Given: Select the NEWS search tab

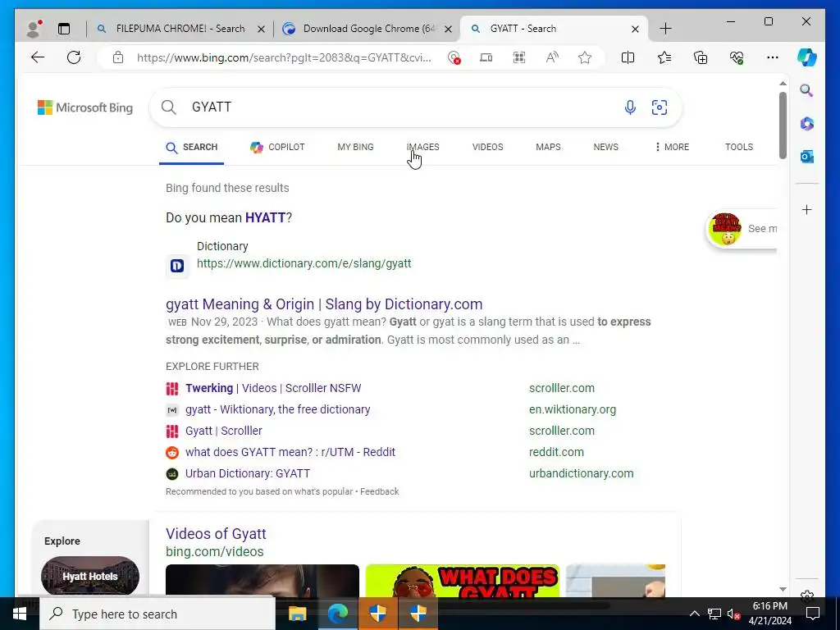Looking at the screenshot, I should (606, 147).
